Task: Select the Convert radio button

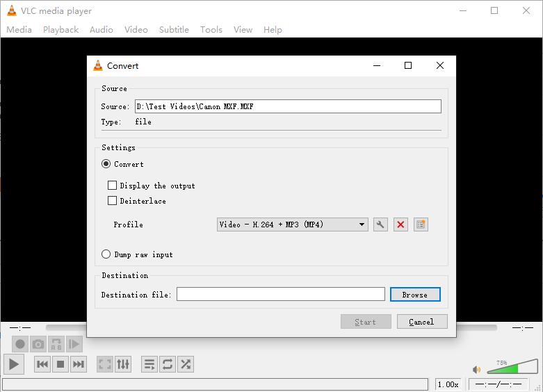Action: tap(106, 164)
